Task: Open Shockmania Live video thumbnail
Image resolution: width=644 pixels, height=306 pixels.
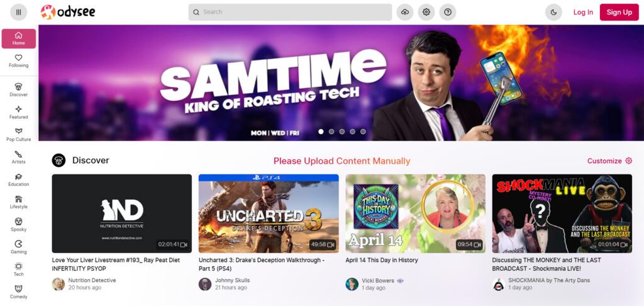Action: coord(562,213)
